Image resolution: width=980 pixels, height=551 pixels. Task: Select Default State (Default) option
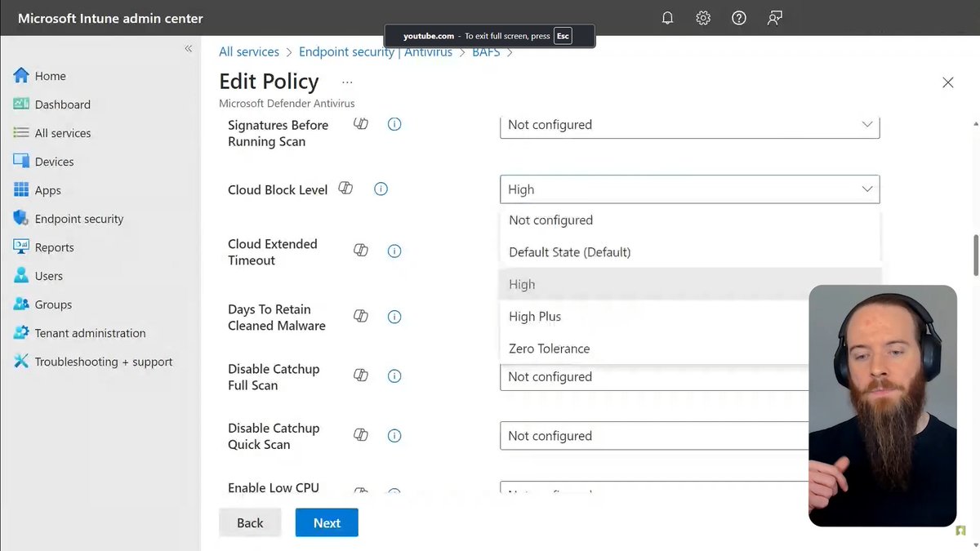(x=690, y=252)
